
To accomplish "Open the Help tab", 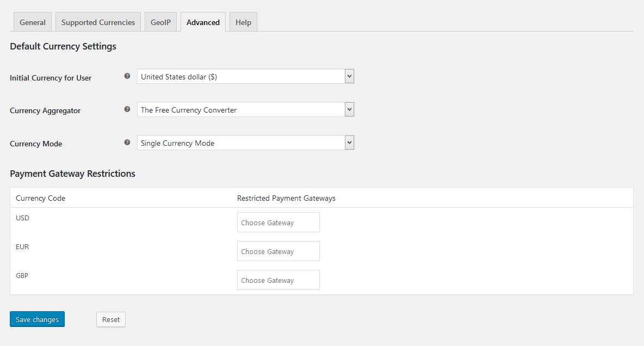I will pos(243,22).
